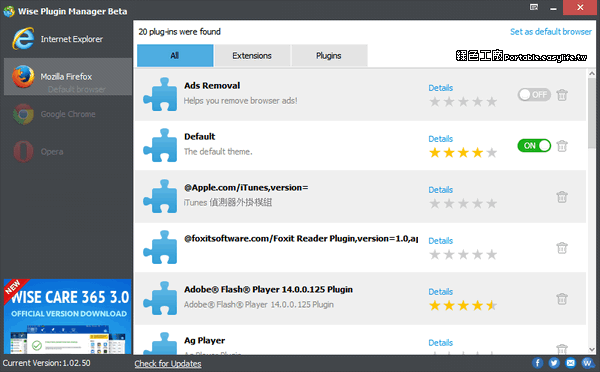Rate Ads Removal star rating
This screenshot has height=372, width=600.
click(463, 102)
